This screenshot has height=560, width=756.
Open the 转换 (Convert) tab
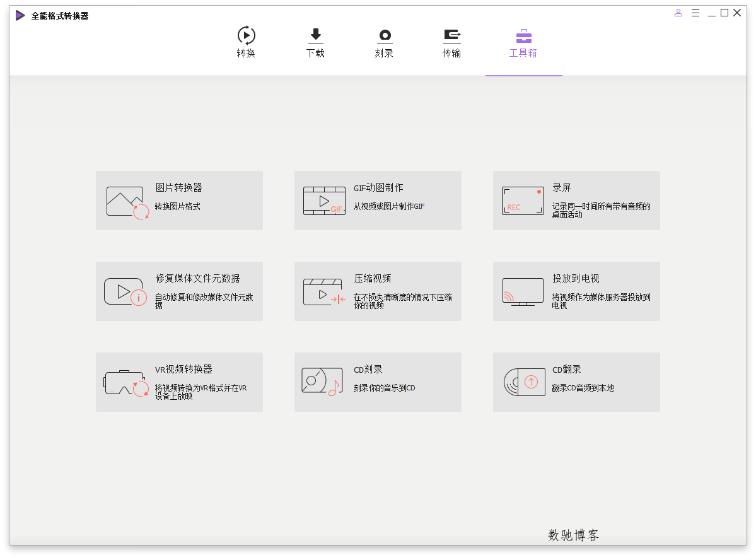tap(246, 42)
